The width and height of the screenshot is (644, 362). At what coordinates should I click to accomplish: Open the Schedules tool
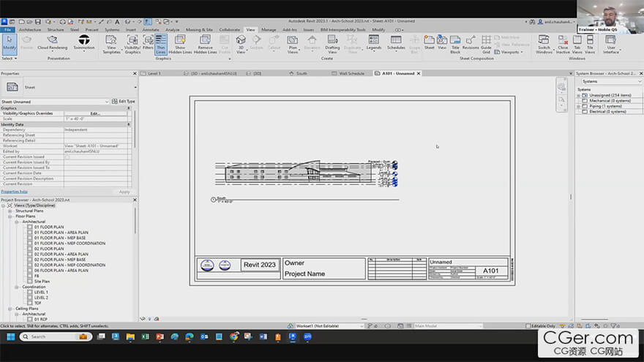(x=396, y=42)
